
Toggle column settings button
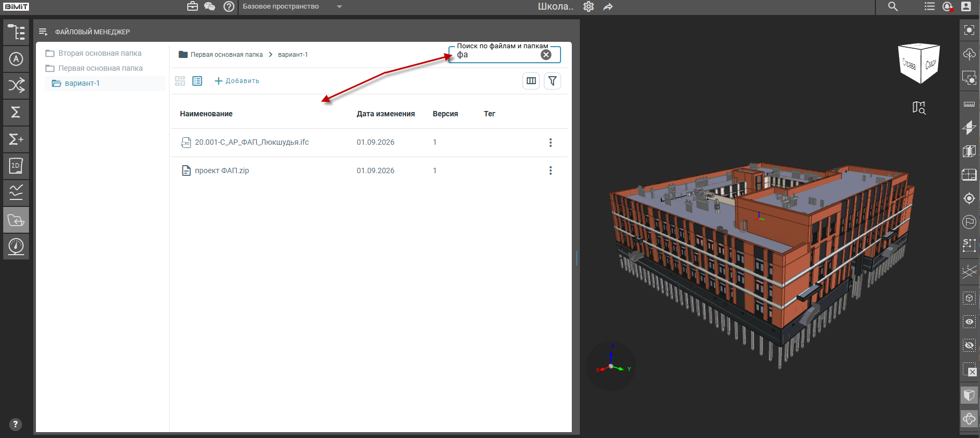[531, 81]
